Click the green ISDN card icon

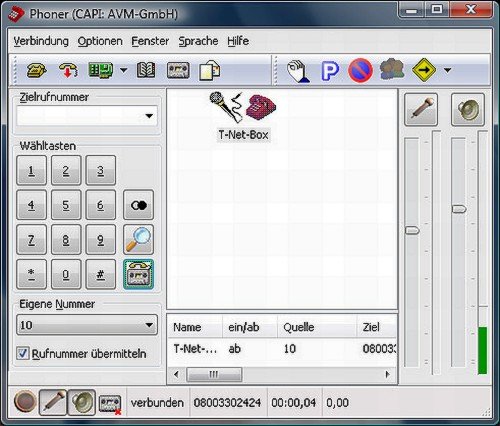(101, 70)
